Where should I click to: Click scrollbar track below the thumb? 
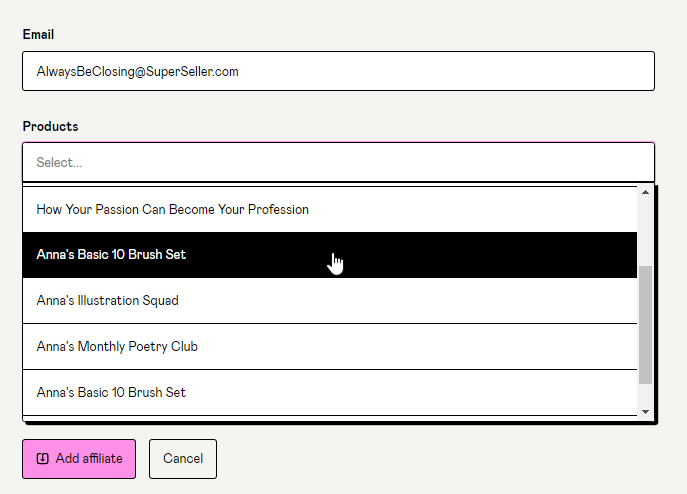click(645, 395)
